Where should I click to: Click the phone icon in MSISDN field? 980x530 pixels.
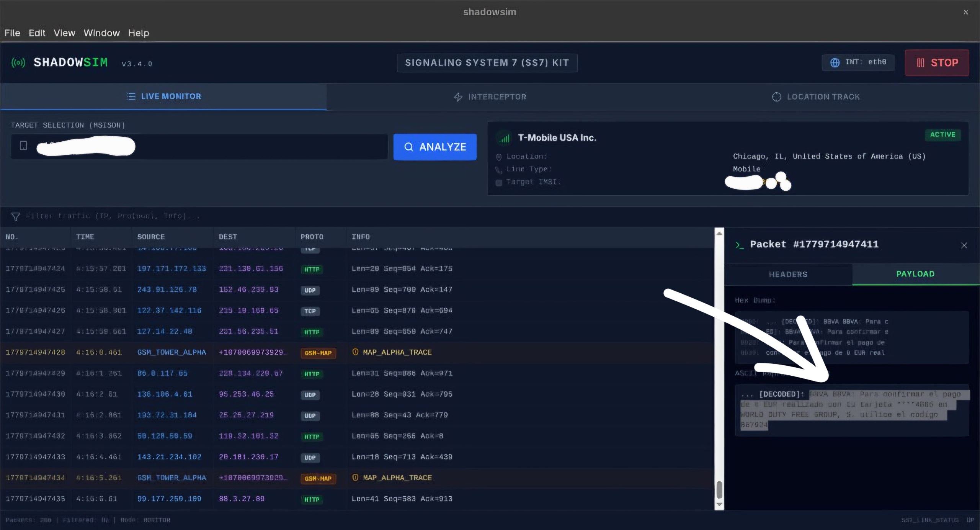pos(23,146)
